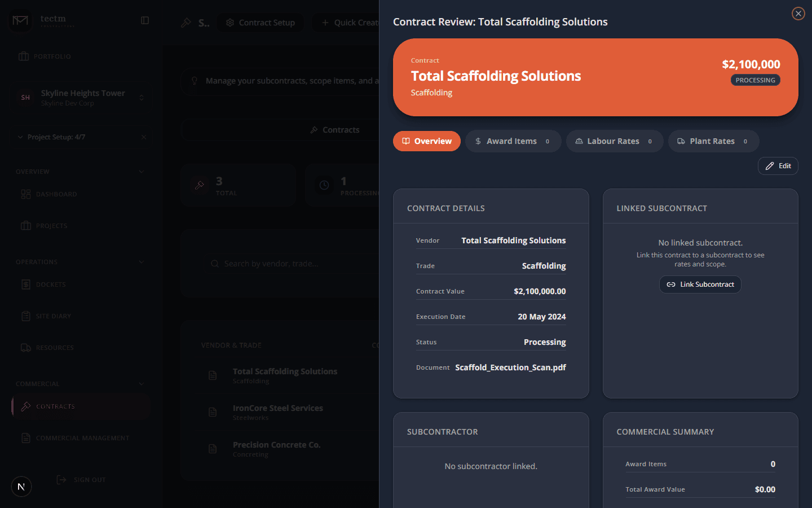812x508 pixels.
Task: Close the Contract Review panel
Action: pyautogui.click(x=798, y=14)
